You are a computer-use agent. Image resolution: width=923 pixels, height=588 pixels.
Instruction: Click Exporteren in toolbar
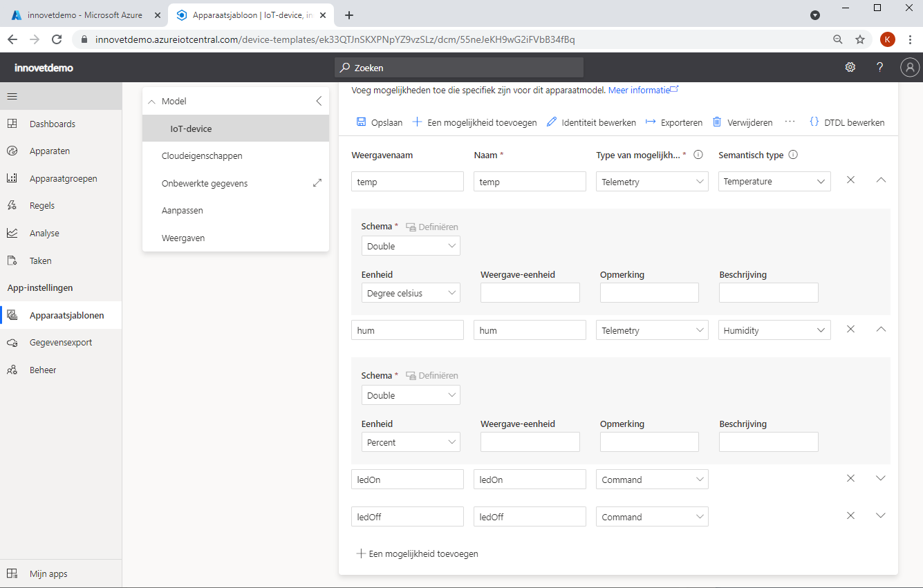(674, 122)
